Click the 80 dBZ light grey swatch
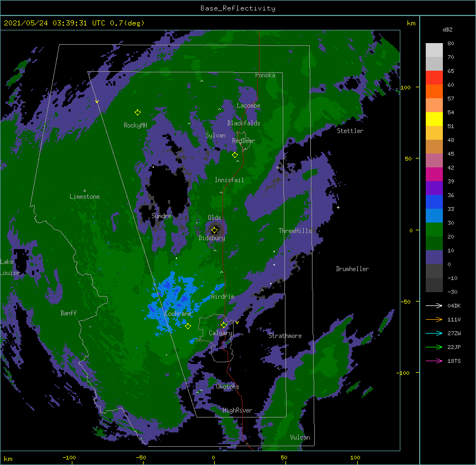Image resolution: width=476 pixels, height=465 pixels. point(434,50)
